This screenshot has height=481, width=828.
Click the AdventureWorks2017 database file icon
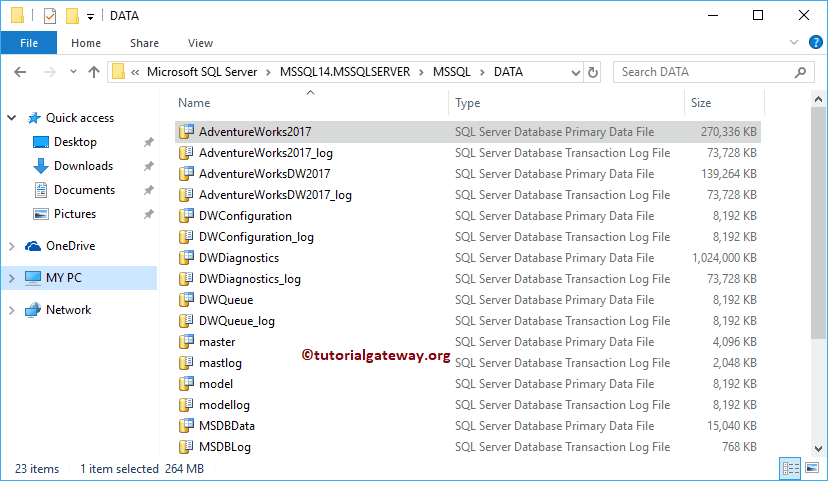point(186,131)
